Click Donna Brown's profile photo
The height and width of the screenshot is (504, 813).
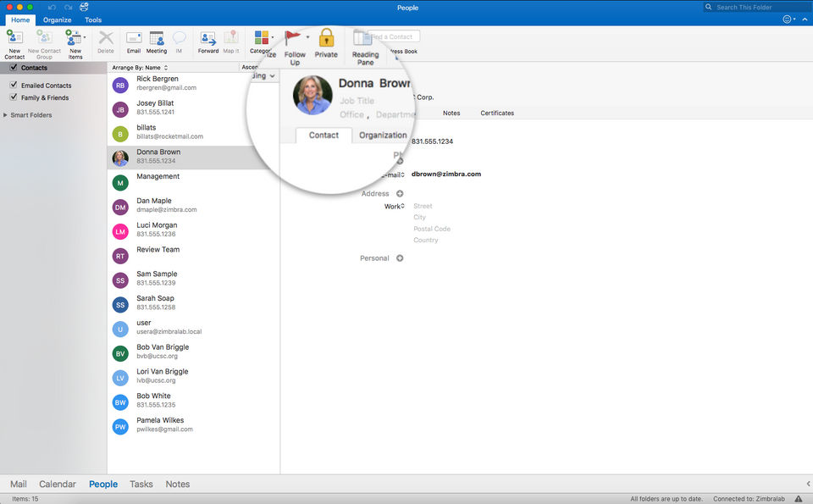pos(312,96)
